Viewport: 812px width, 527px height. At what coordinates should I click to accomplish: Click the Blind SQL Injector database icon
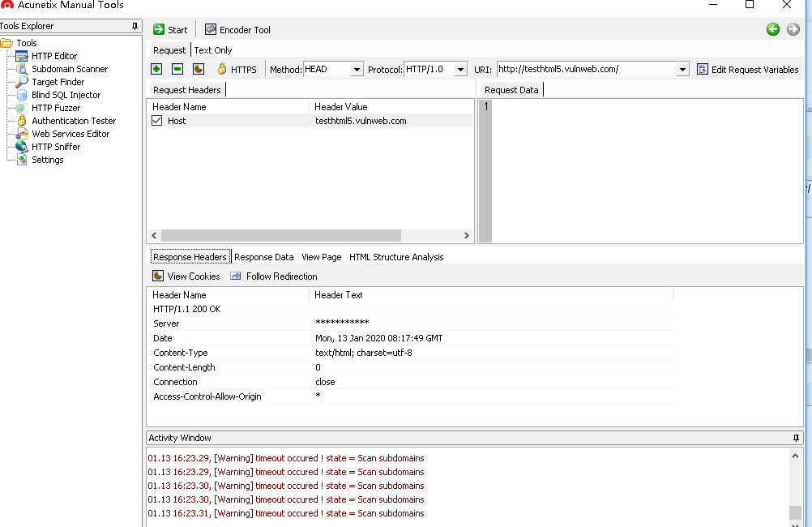(22, 95)
